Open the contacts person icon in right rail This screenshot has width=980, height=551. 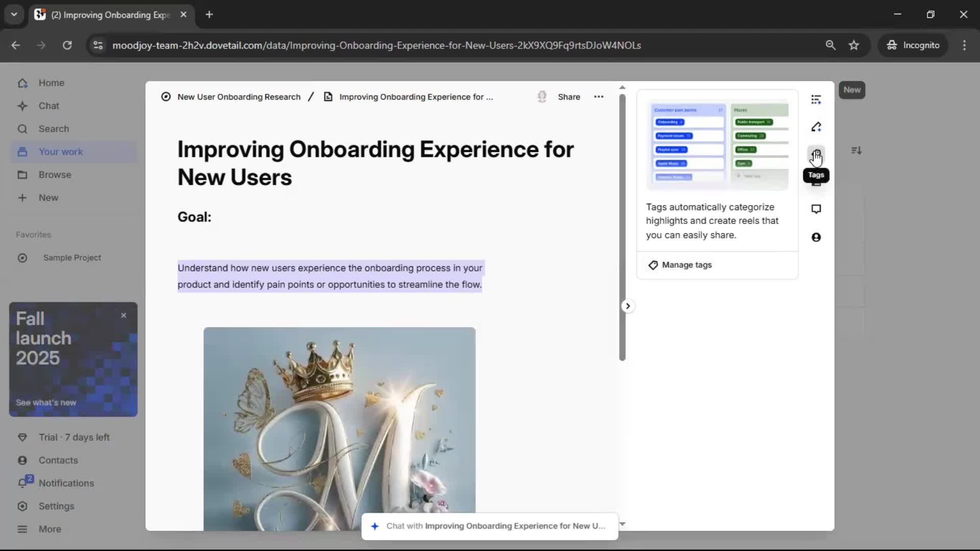point(816,237)
